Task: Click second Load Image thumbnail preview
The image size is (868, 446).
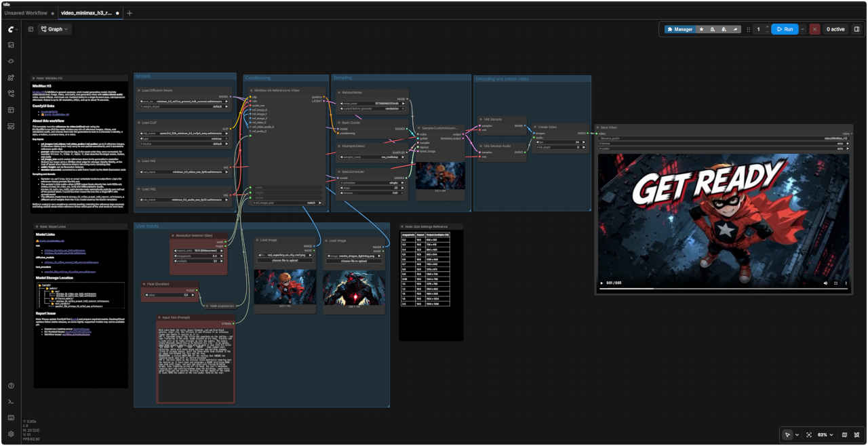Action: point(355,287)
